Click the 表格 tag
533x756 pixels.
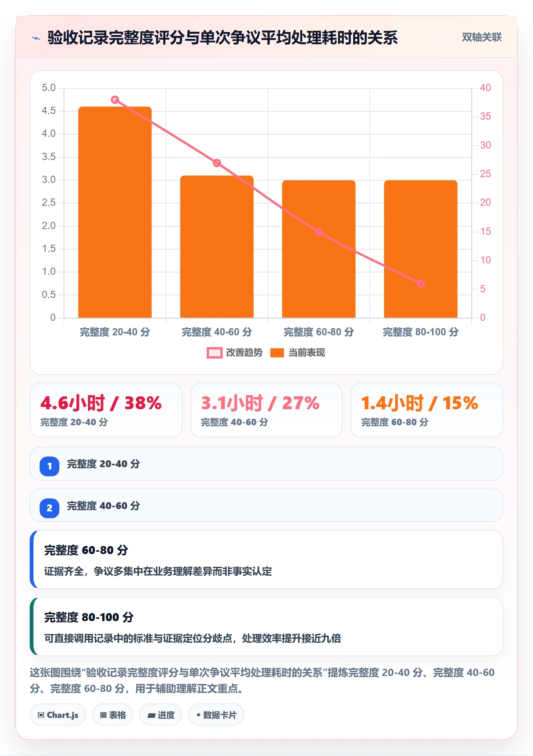tap(113, 715)
